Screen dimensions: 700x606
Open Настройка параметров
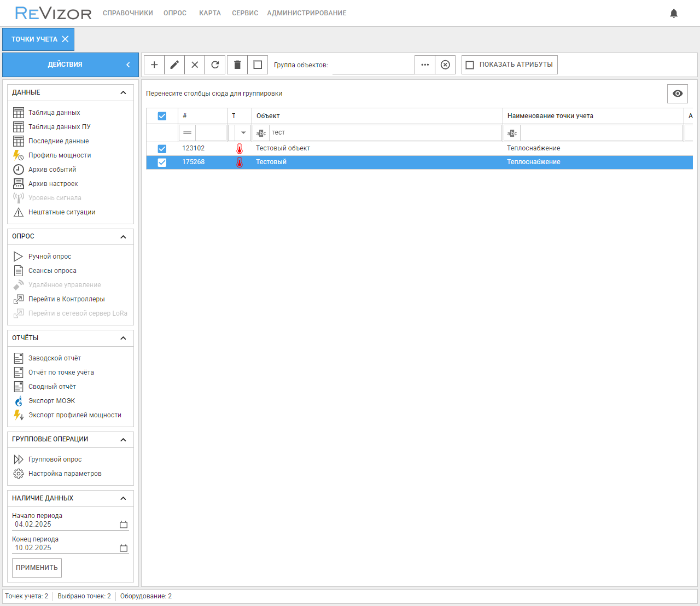click(65, 474)
